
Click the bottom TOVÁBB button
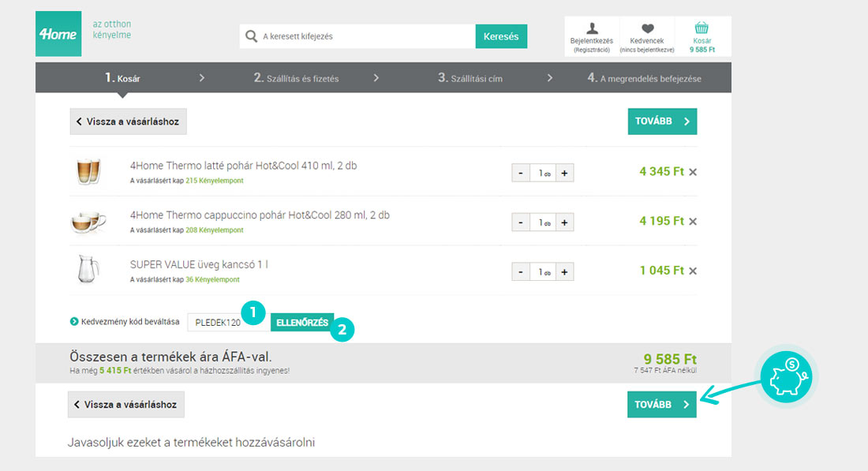[662, 405]
